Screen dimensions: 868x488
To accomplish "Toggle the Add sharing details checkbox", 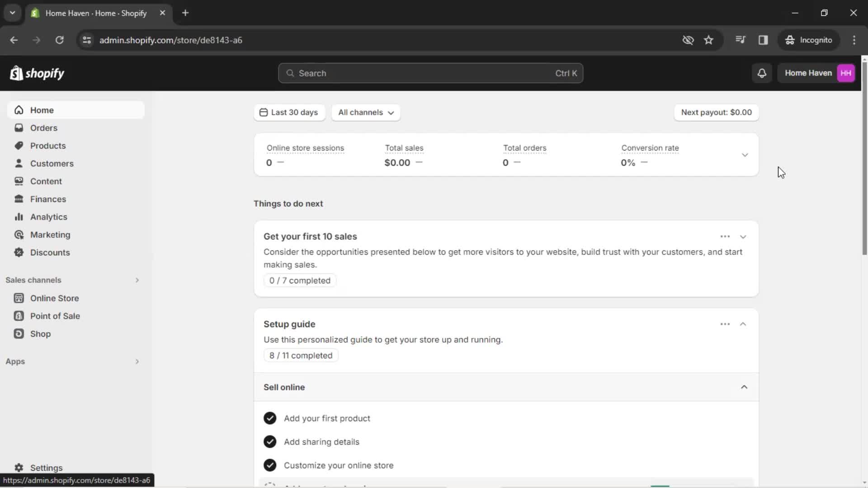I will tap(270, 441).
